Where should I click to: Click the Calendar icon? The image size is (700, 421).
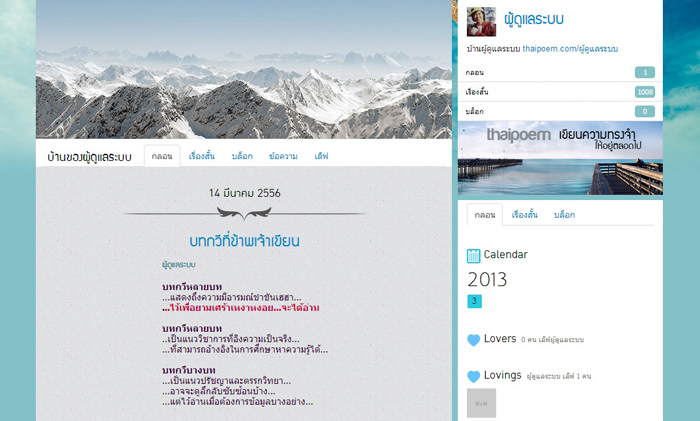pos(474,255)
